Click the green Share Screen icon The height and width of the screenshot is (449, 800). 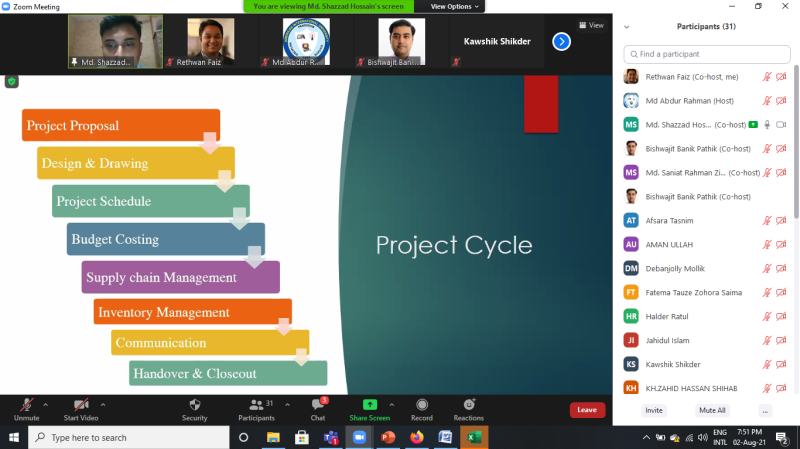pyautogui.click(x=369, y=404)
